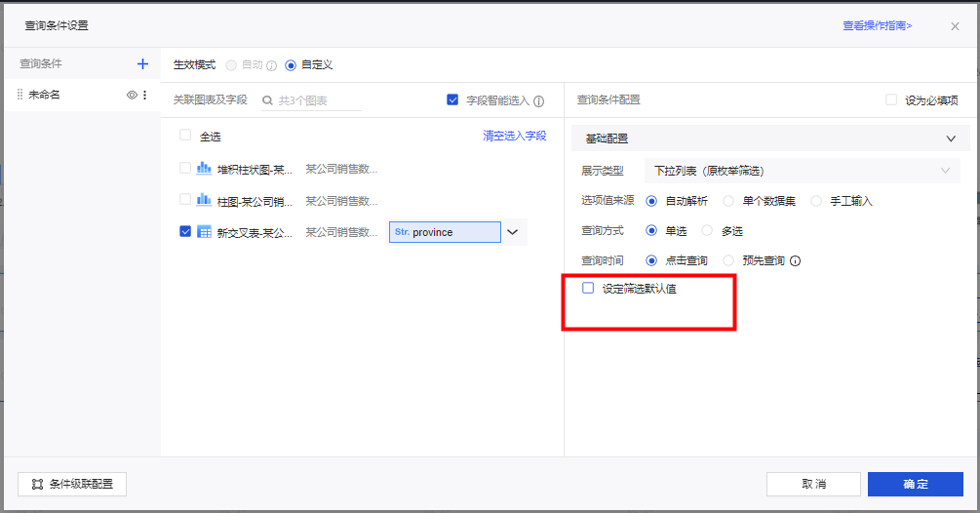Click the 条件级联配置 button
This screenshot has width=980, height=513.
coord(72,484)
